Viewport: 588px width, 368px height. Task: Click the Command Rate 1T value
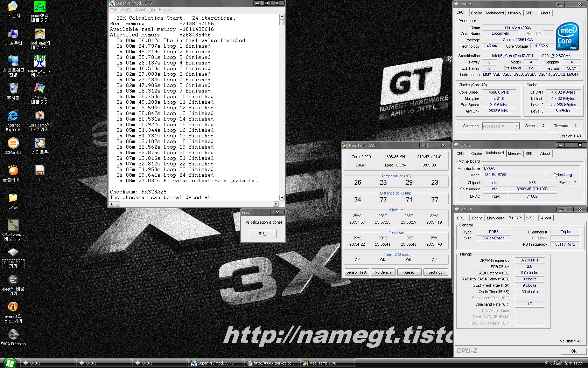point(529,304)
